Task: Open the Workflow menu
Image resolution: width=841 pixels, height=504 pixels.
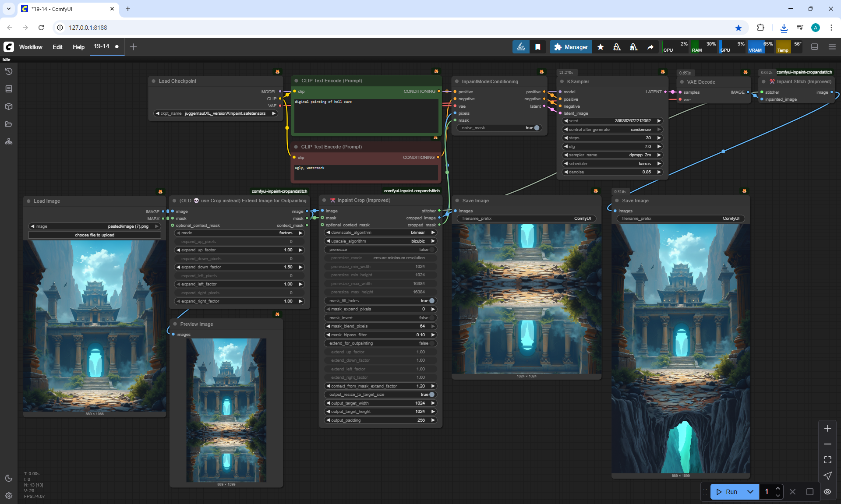Action: coord(31,47)
